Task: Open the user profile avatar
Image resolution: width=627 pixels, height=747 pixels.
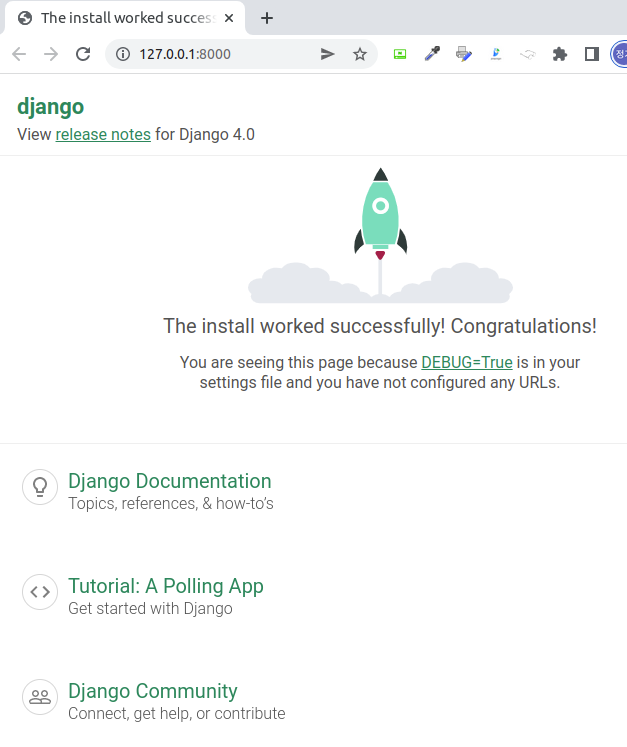Action: coord(619,54)
